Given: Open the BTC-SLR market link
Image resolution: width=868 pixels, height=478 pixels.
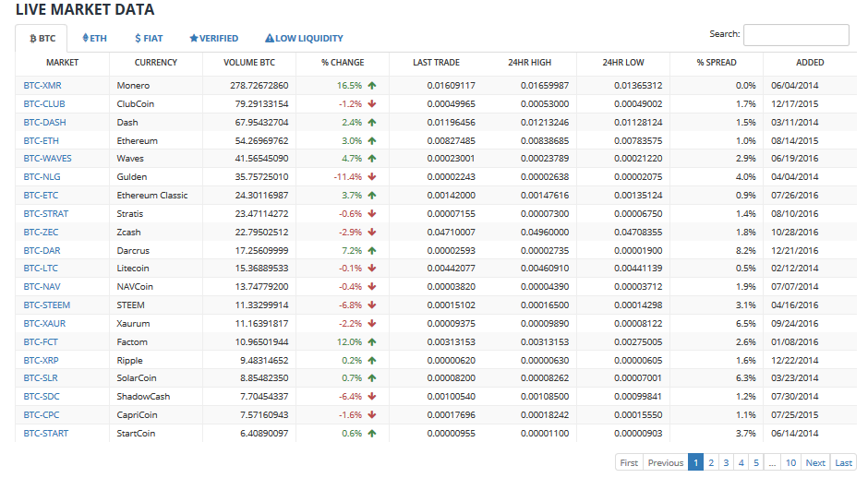Looking at the screenshot, I should (x=41, y=377).
